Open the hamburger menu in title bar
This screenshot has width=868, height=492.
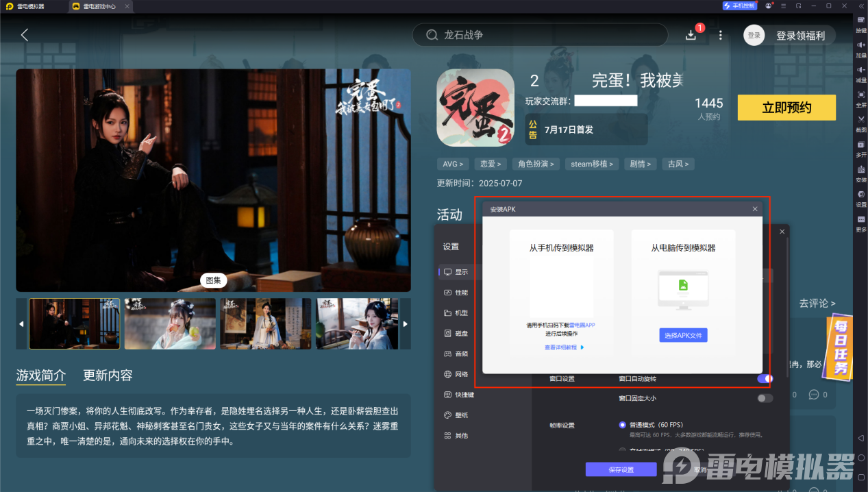click(x=784, y=5)
